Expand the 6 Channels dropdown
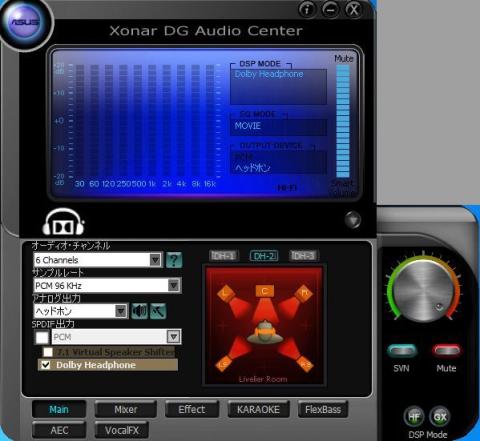Image resolution: width=480 pixels, height=441 pixels. tap(155, 260)
